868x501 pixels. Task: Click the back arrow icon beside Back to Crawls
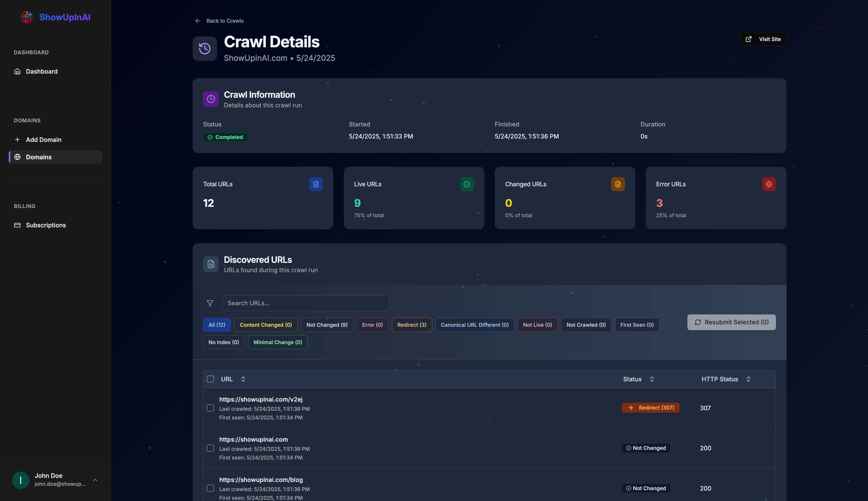pyautogui.click(x=198, y=21)
